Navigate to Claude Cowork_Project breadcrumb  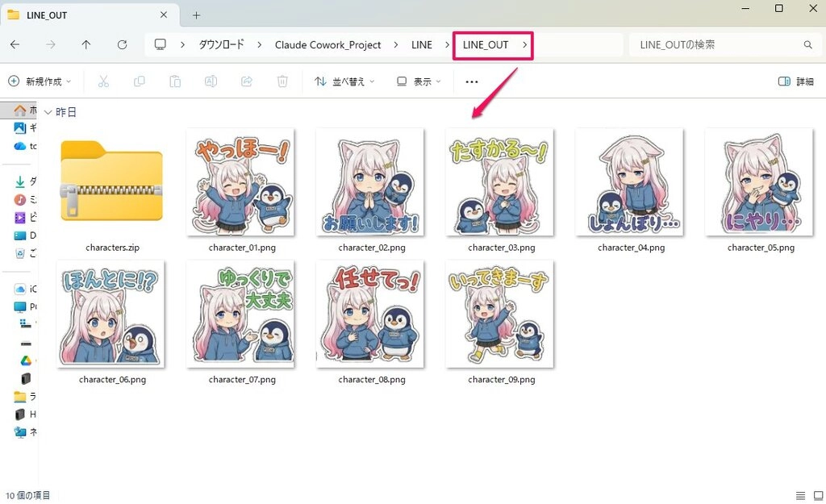[x=327, y=45]
